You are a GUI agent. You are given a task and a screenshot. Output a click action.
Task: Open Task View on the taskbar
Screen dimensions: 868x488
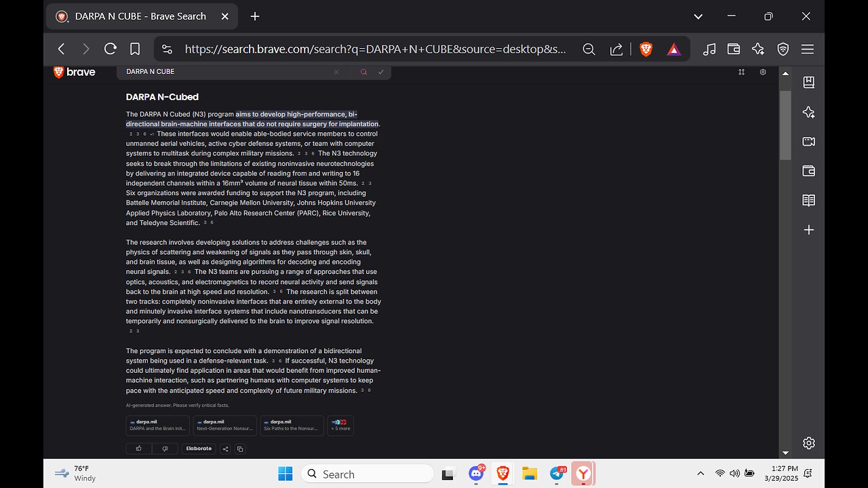[x=448, y=474]
